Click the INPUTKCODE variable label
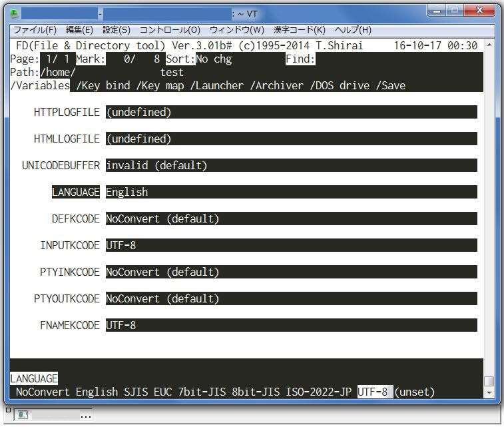 click(70, 246)
